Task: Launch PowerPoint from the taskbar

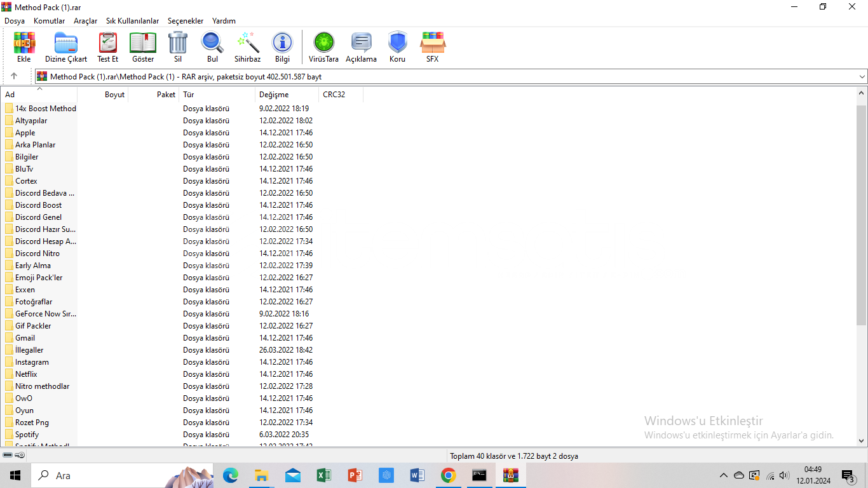Action: [x=355, y=475]
